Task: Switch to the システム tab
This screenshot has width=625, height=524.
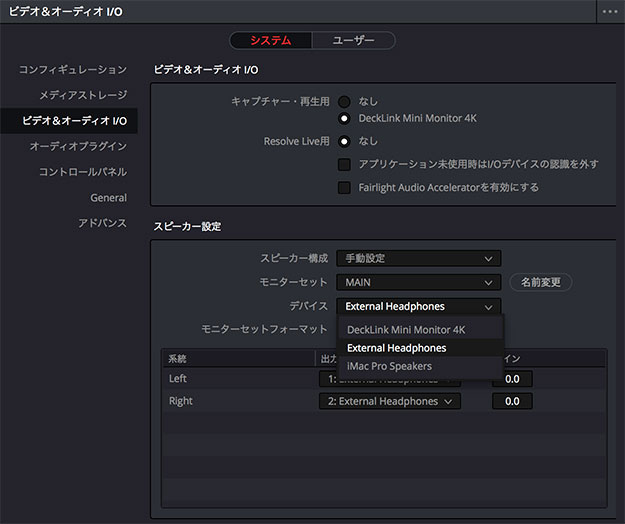Action: point(271,41)
